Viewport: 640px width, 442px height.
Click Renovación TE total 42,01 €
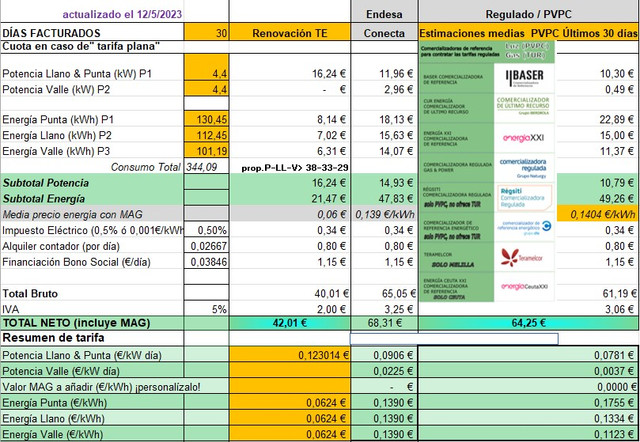[x=290, y=323]
